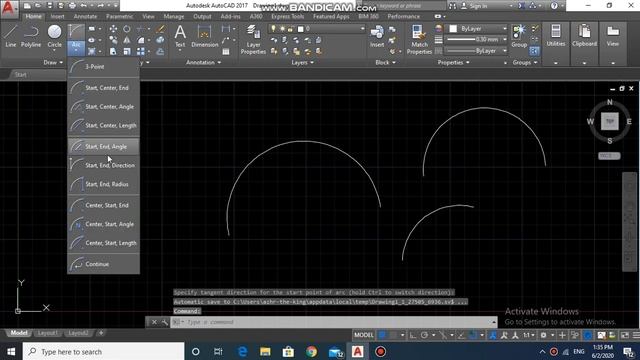Click the customize wrench in command line
The height and width of the screenshot is (360, 640).
click(164, 322)
